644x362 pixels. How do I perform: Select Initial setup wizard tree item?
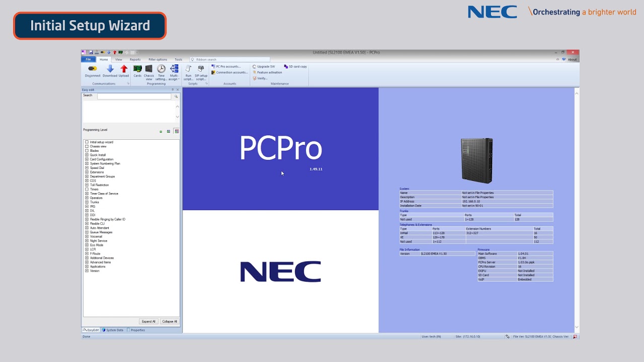pos(101,142)
